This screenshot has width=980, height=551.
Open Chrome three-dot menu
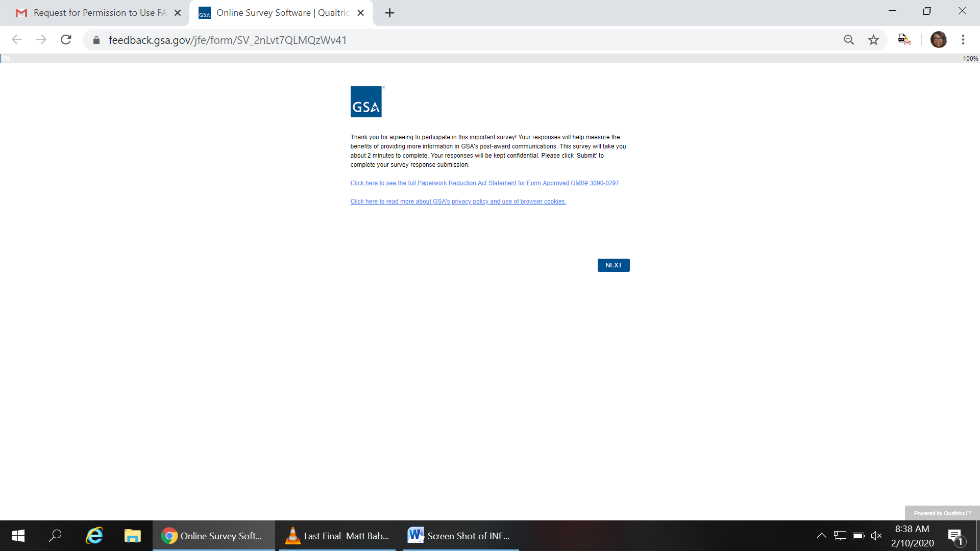click(x=963, y=40)
